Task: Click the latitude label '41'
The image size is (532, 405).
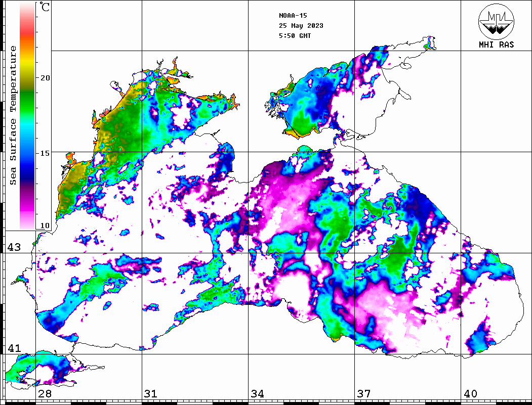Action: (14, 348)
